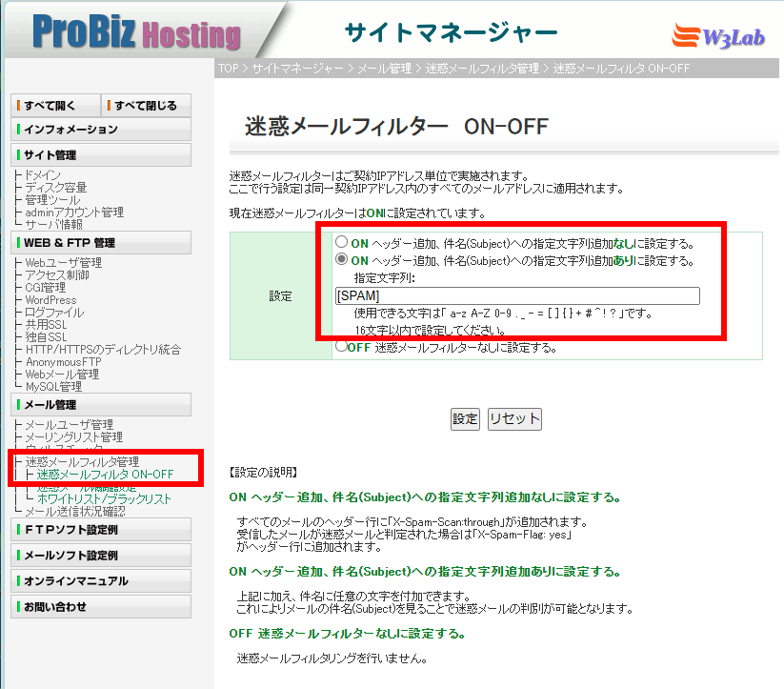Open ホワイトリスト/ブラックリスト in sidebar
The width and height of the screenshot is (784, 689).
tap(104, 498)
